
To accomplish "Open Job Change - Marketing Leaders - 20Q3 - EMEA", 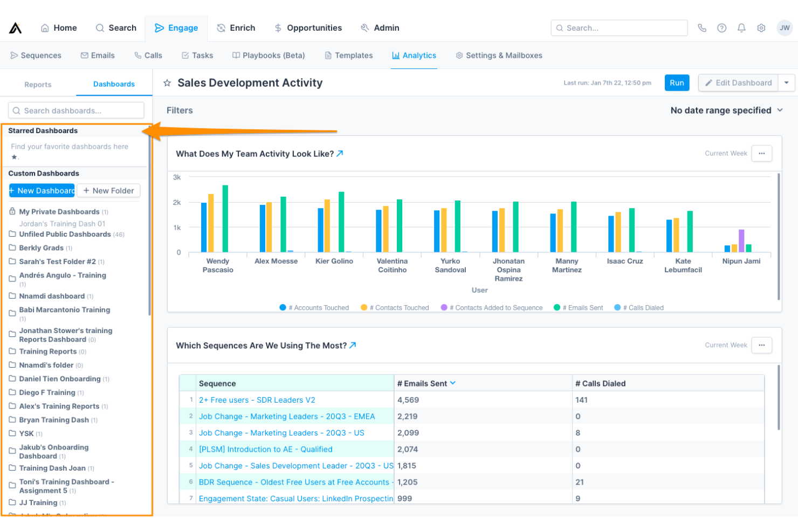I will [287, 417].
